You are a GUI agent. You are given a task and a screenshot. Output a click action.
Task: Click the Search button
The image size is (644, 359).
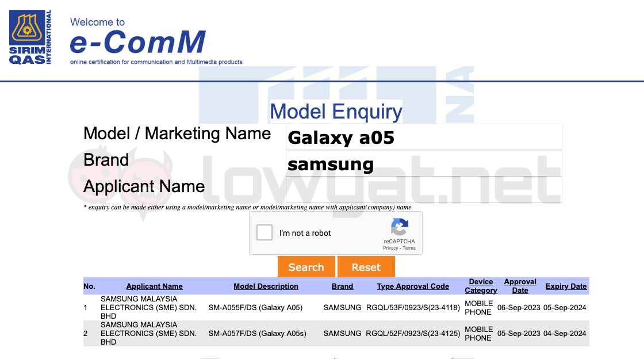[x=306, y=267]
